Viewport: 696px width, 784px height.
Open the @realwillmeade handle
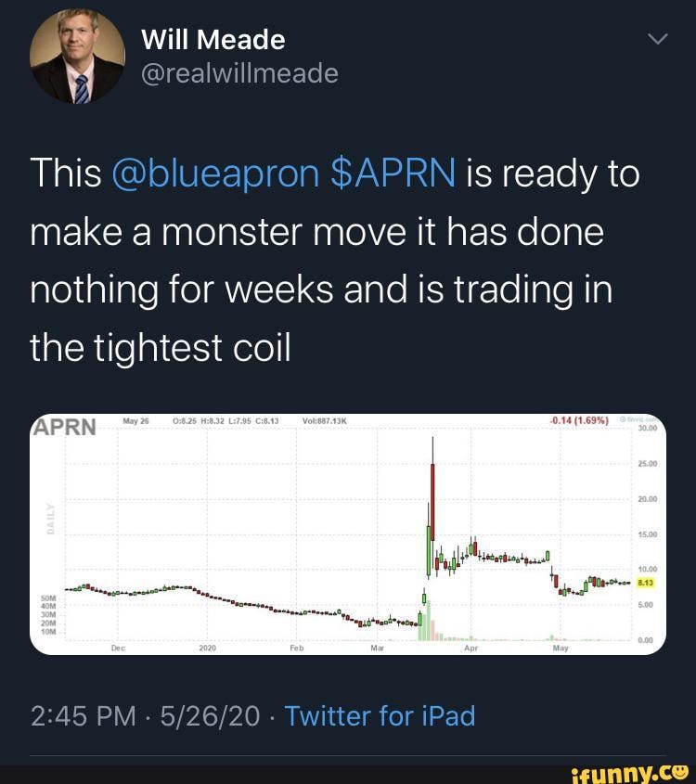pos(239,72)
